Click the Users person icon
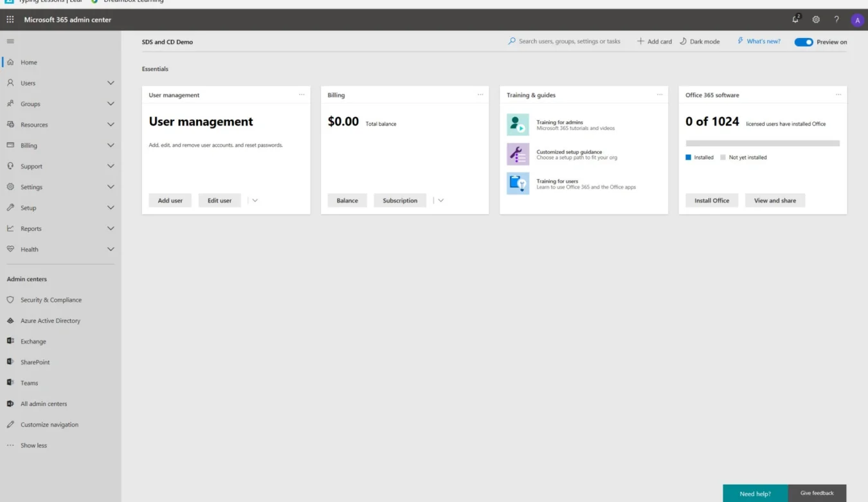 [x=10, y=83]
